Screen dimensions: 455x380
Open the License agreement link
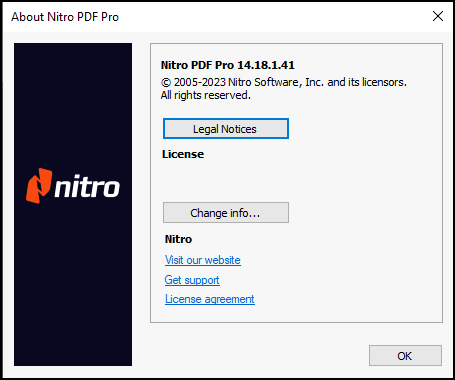click(210, 299)
